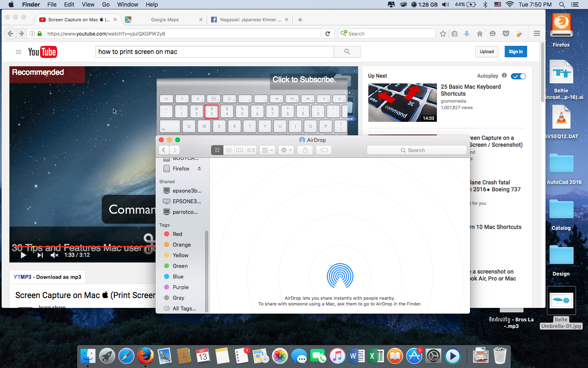Open the Firefox Hello smiley icon
Image resolution: width=588 pixels, height=368 pixels.
pos(493,34)
